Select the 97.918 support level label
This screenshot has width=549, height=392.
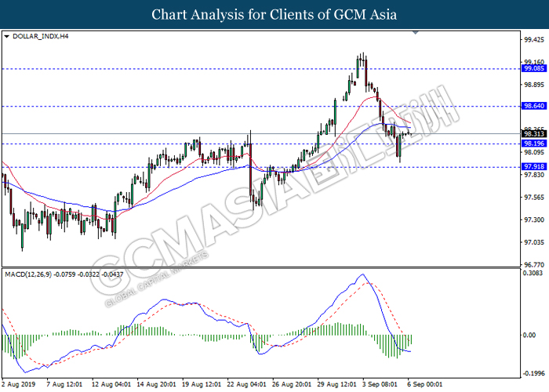pos(534,166)
